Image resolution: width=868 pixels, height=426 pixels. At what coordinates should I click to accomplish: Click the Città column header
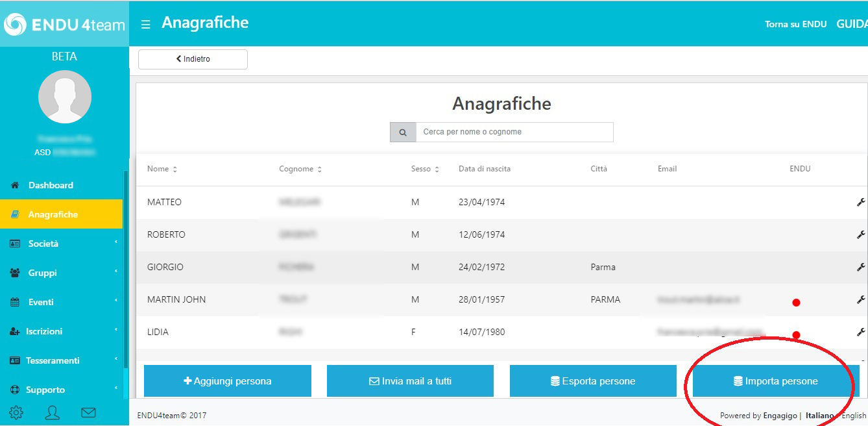point(599,169)
